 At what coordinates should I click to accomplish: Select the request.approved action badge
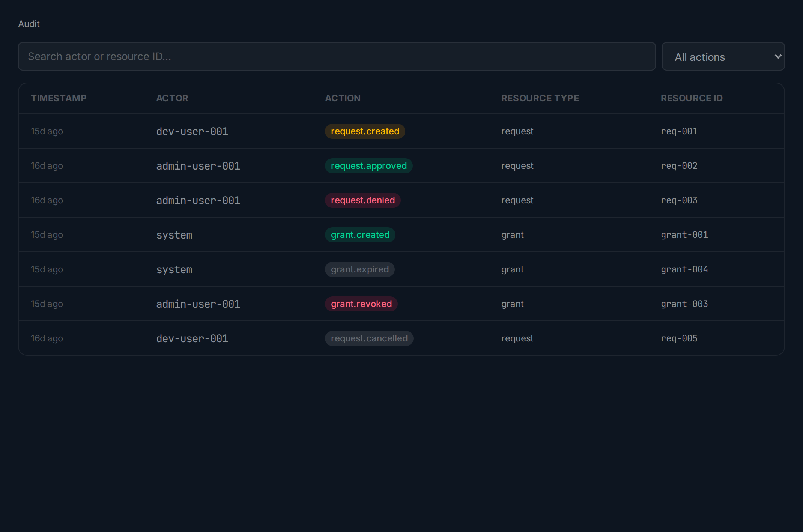click(368, 166)
